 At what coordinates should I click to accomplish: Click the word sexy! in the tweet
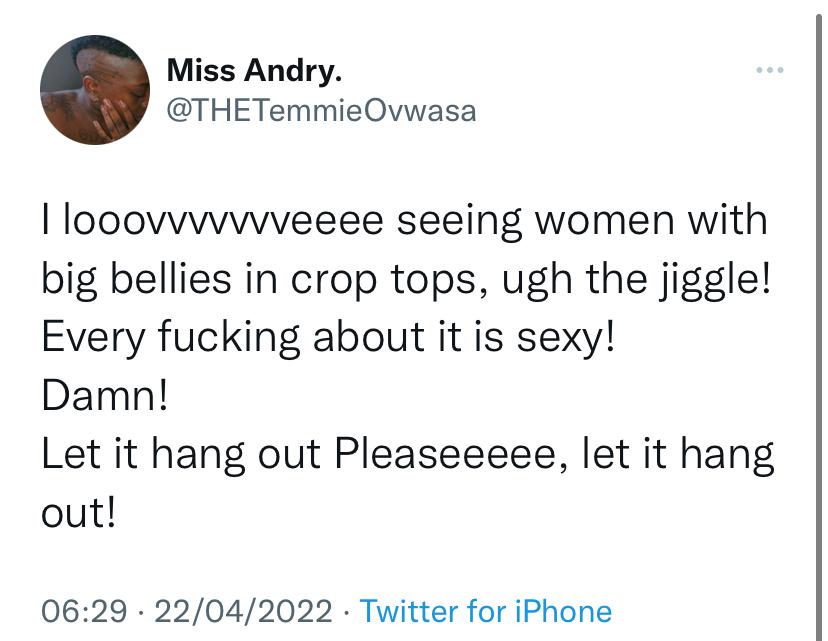click(566, 338)
